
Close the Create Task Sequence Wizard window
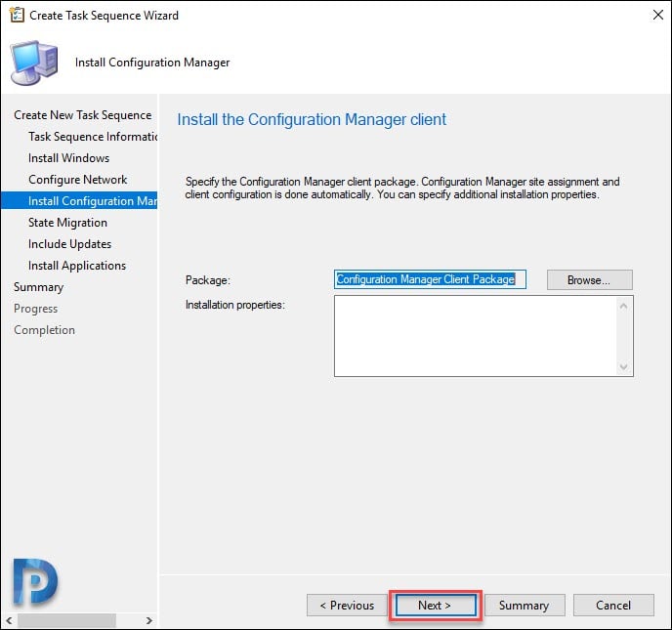point(658,15)
